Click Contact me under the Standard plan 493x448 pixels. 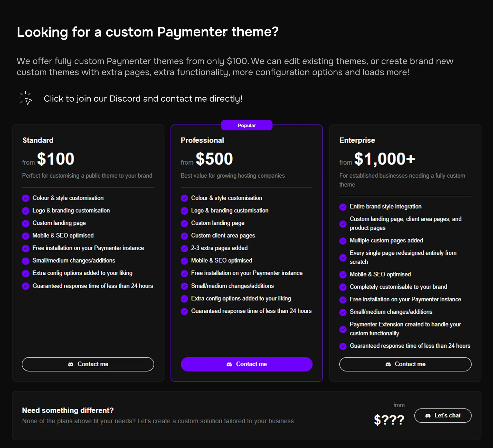click(88, 364)
